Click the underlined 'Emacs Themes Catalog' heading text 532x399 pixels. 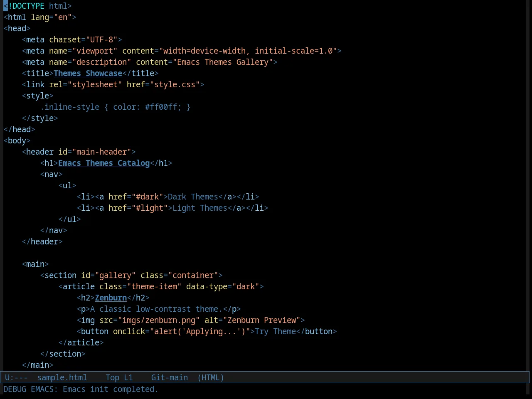point(104,163)
